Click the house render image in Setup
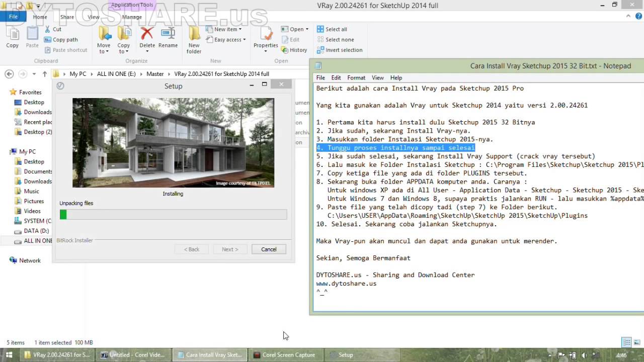Viewport: 644px width, 362px height. pos(173,143)
